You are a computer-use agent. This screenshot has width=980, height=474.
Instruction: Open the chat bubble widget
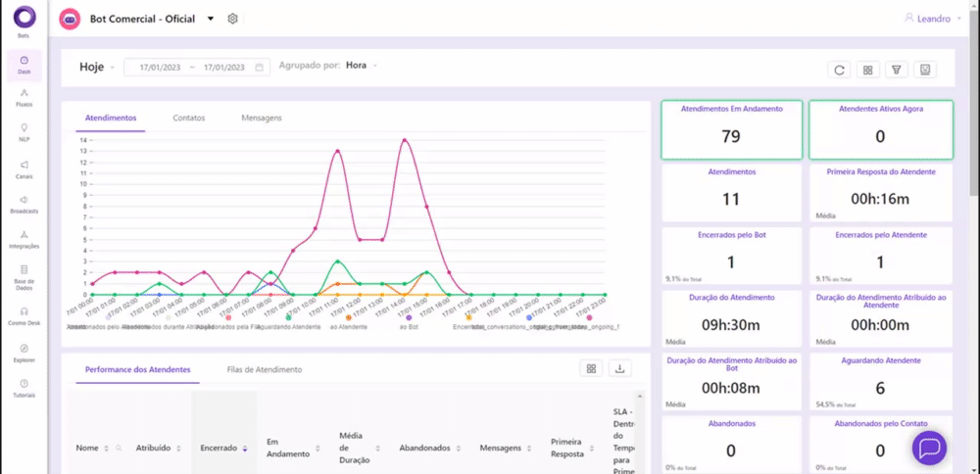928,447
